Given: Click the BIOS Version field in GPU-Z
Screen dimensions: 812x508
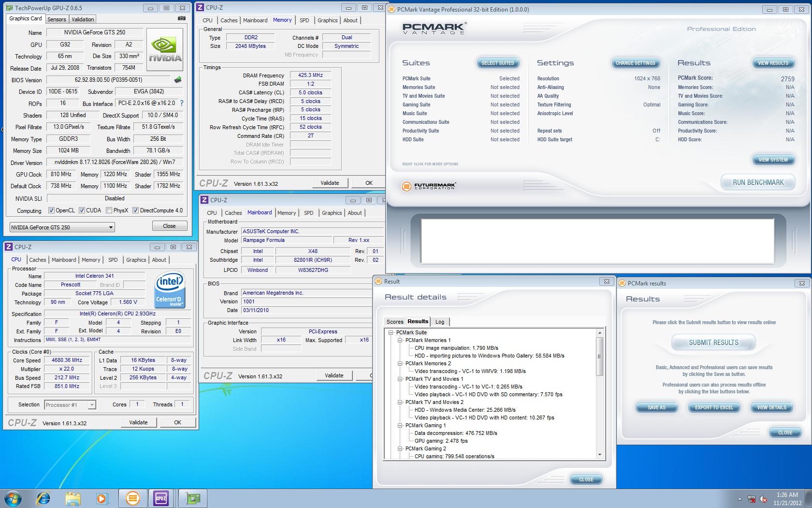Looking at the screenshot, I should 108,80.
